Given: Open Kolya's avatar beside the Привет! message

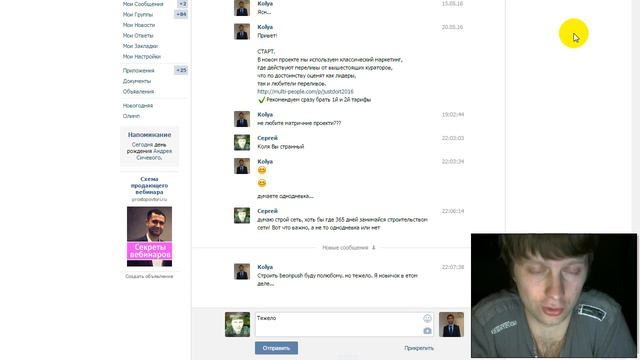Looking at the screenshot, I should [x=242, y=31].
